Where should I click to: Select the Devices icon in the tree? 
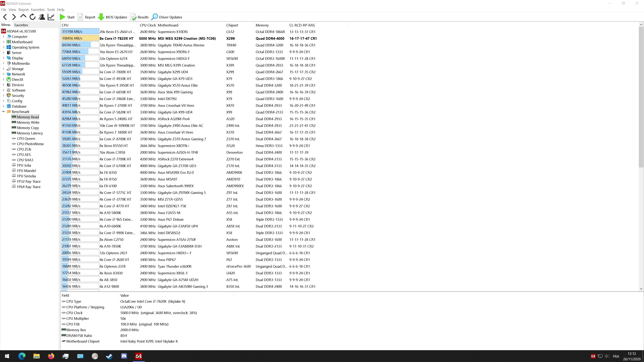pyautogui.click(x=9, y=85)
